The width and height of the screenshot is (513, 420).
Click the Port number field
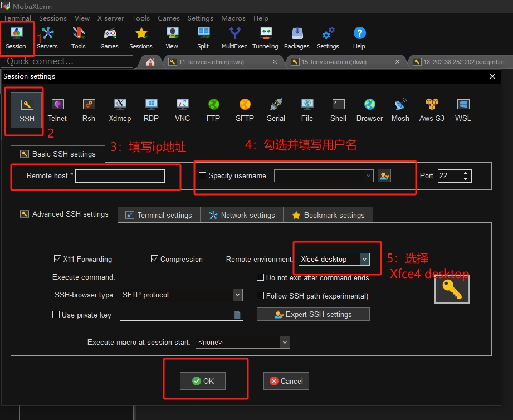450,175
